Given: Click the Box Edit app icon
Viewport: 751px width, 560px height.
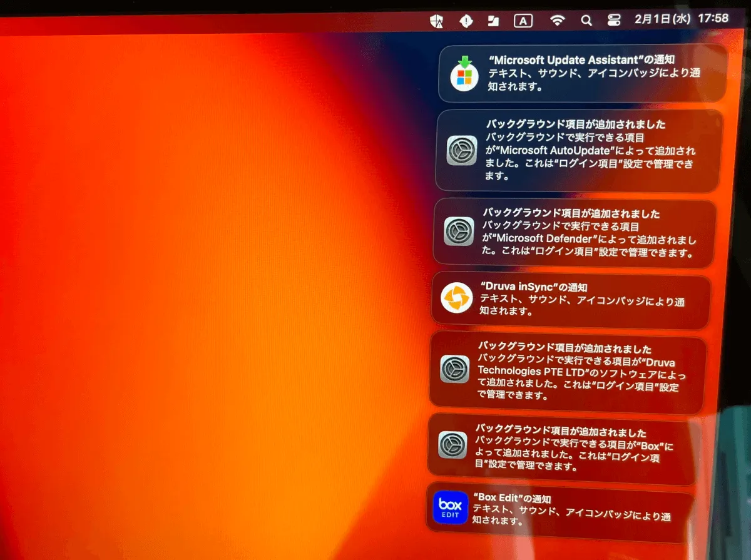Looking at the screenshot, I should [x=450, y=507].
